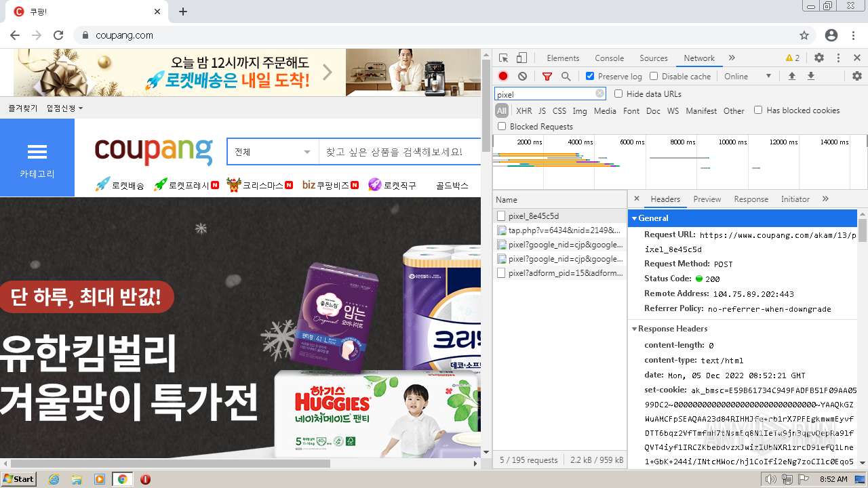Advance the banner with the arrow
Image resolution: width=868 pixels, height=488 pixels.
point(328,72)
